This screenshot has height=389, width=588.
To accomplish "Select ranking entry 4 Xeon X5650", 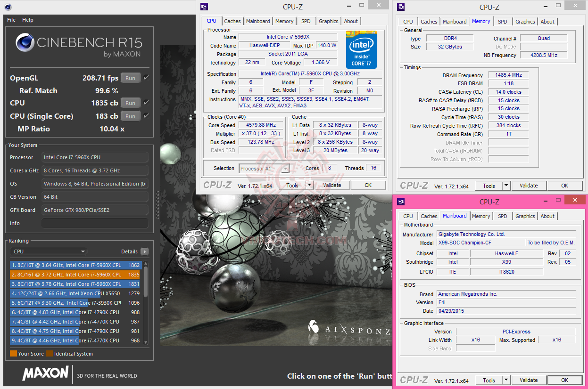I will coord(75,293).
